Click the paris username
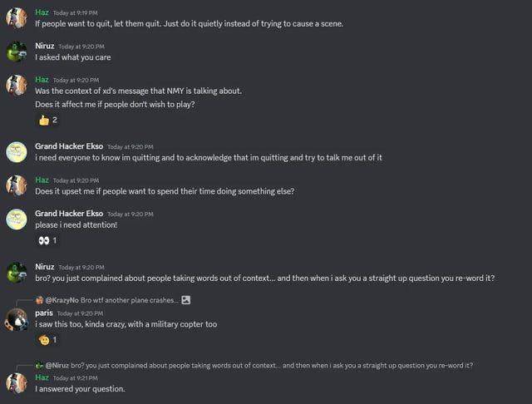Viewport: 532px width, 404px height. click(x=44, y=313)
